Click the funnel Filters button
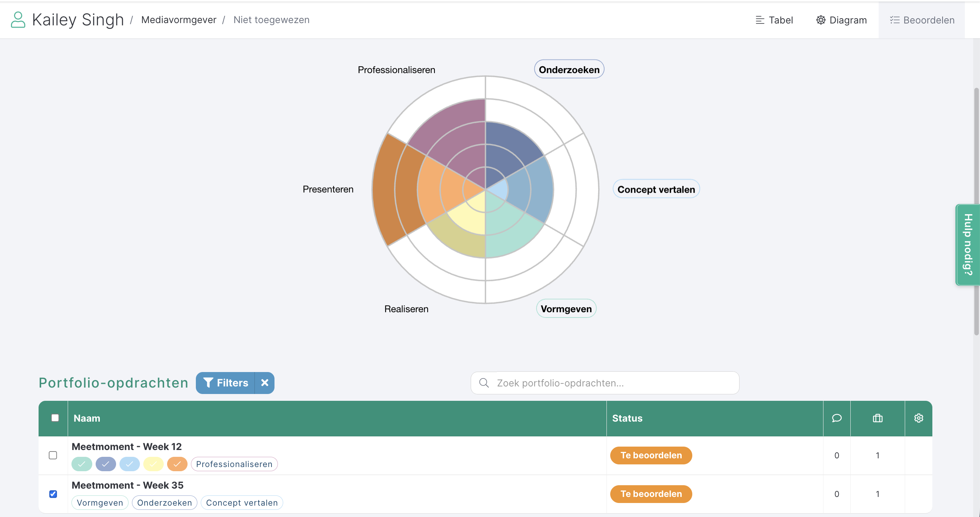Image resolution: width=980 pixels, height=517 pixels. coord(226,383)
